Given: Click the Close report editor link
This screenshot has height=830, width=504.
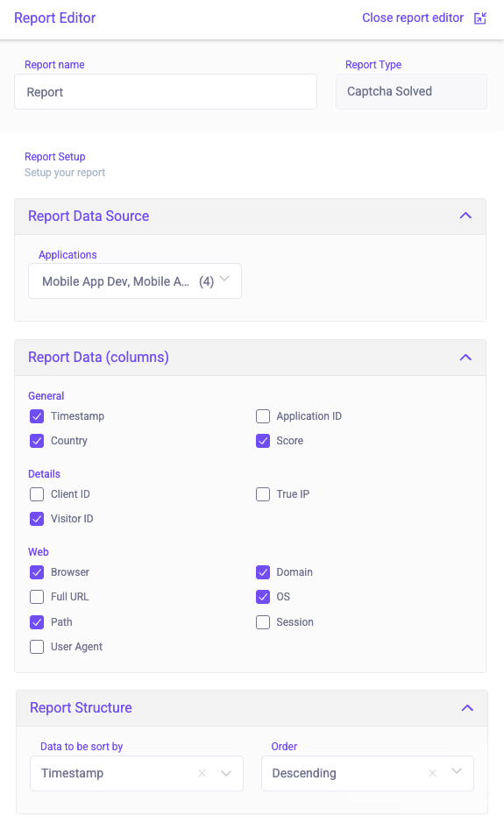Looking at the screenshot, I should [413, 18].
